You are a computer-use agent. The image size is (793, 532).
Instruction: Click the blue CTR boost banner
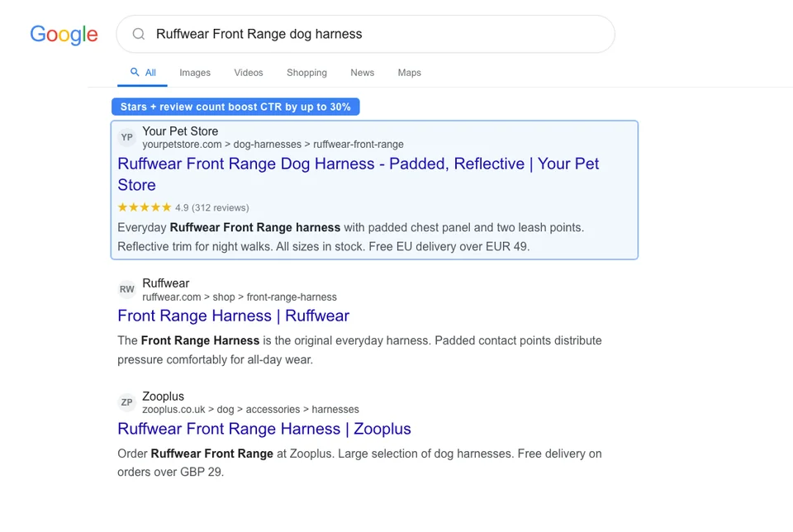pyautogui.click(x=235, y=107)
